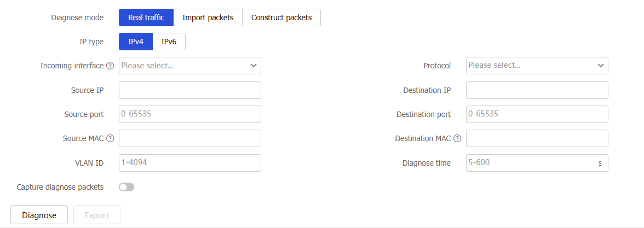
Task: Click the Destination MAC text field
Action: (537, 139)
